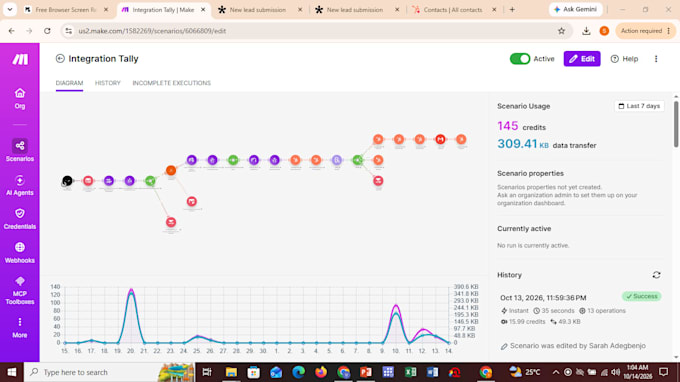Open PowerPoint from the taskbar
The image size is (680, 382).
point(366,372)
